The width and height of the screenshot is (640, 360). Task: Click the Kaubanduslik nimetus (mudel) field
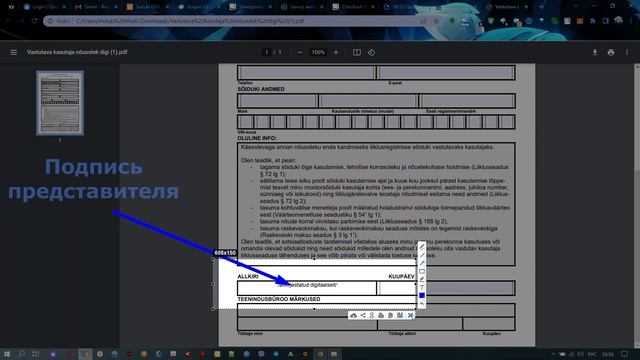click(x=368, y=101)
